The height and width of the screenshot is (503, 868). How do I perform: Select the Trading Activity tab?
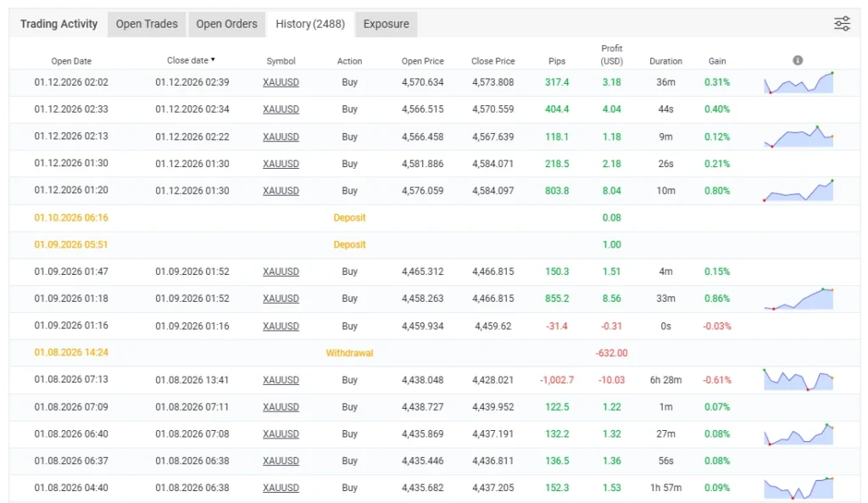pos(59,24)
